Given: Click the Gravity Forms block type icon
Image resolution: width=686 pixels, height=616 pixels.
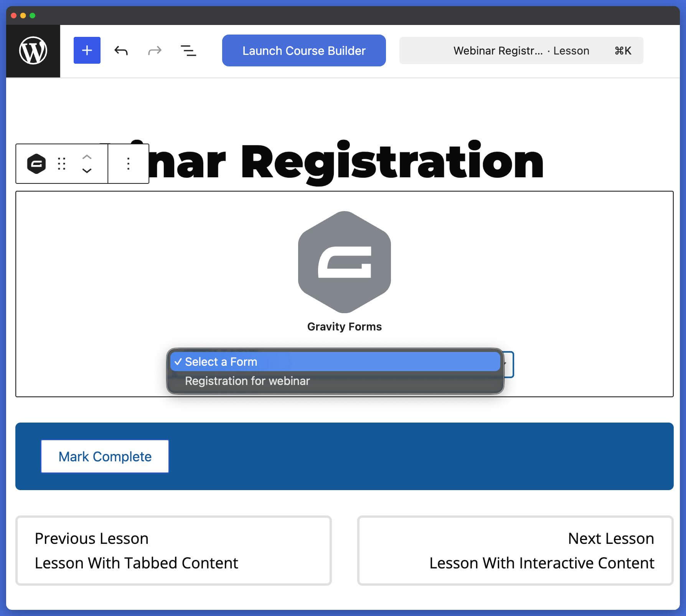Looking at the screenshot, I should (36, 164).
